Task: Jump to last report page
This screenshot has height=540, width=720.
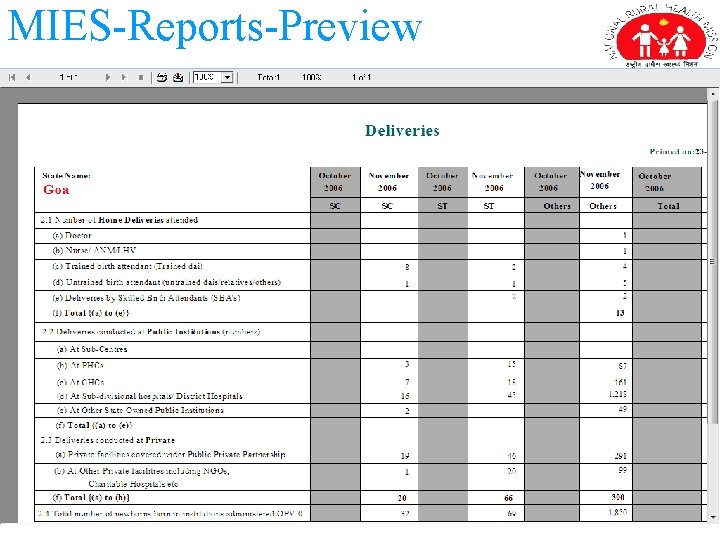Action: point(124,78)
